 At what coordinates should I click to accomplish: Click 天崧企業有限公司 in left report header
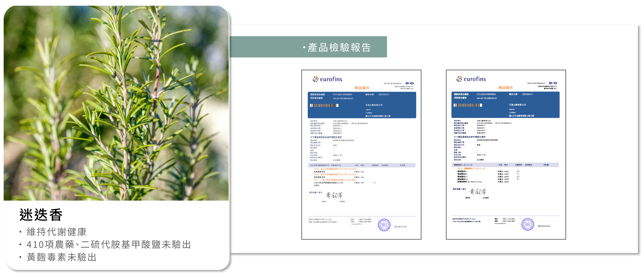point(374,105)
